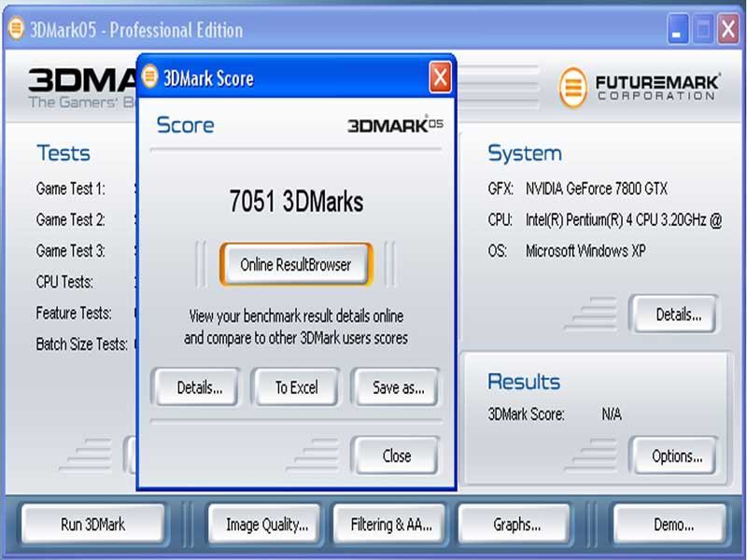Close the score dialog with Close button
The width and height of the screenshot is (747, 560).
(x=397, y=455)
